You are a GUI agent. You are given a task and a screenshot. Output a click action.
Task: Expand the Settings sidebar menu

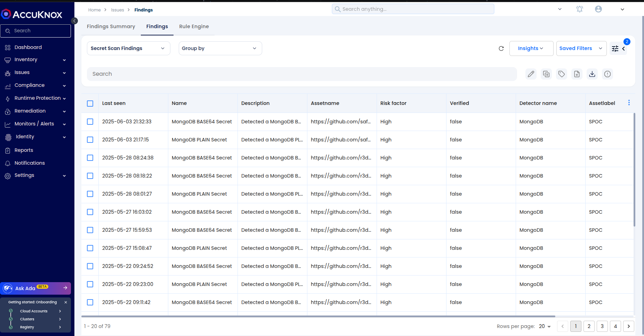tap(35, 175)
